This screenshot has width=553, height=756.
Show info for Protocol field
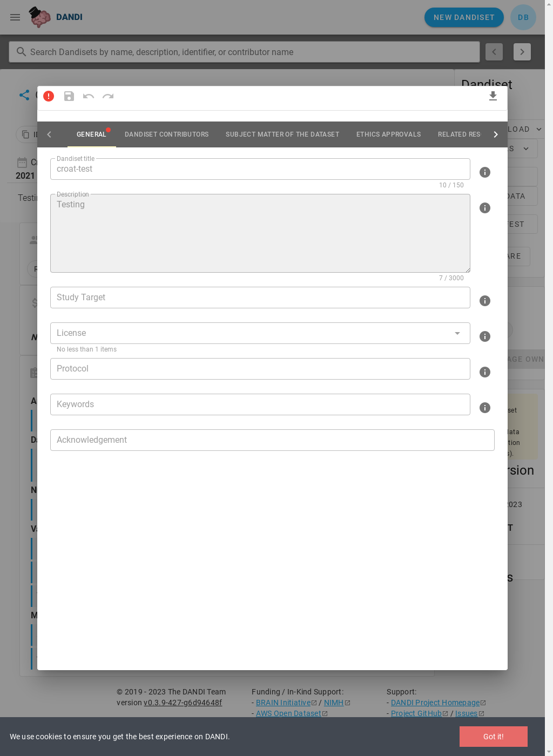click(485, 372)
